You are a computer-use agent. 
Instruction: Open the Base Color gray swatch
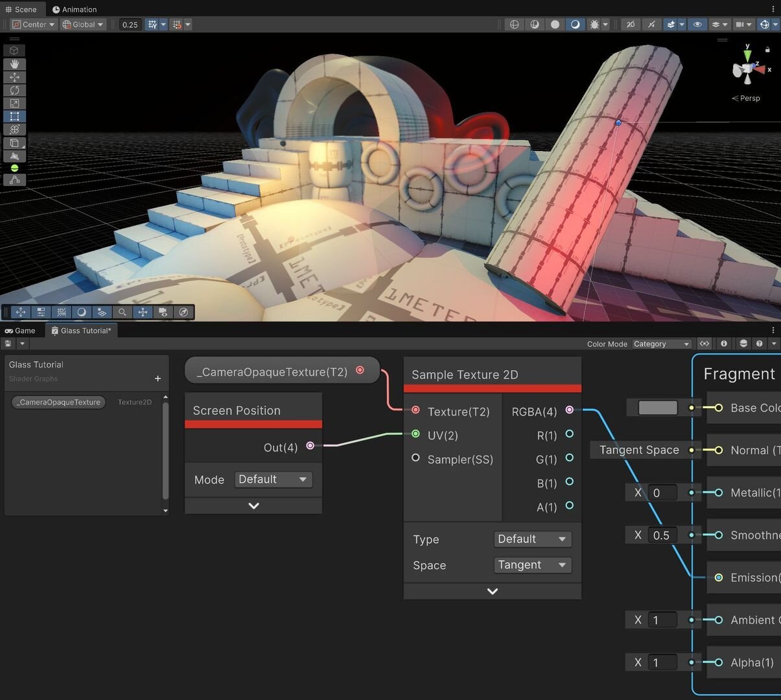coord(658,408)
